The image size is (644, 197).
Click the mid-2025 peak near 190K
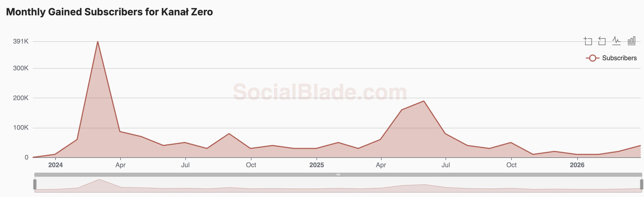424,101
